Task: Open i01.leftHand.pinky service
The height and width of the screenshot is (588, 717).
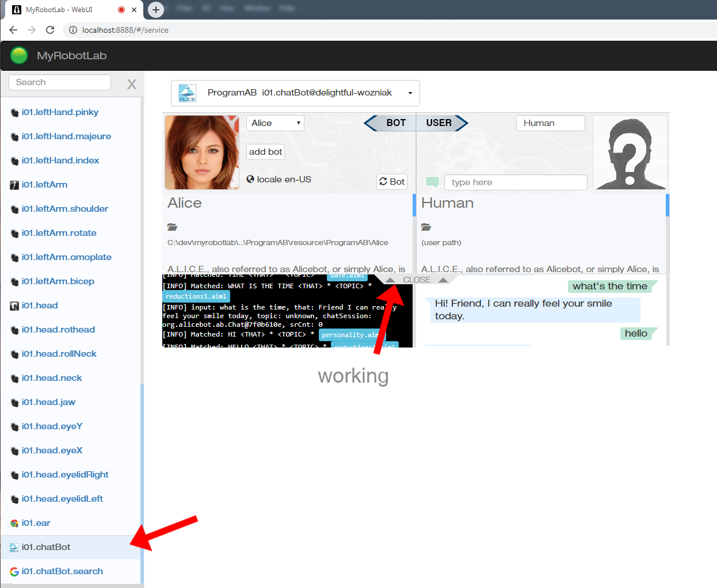Action: tap(60, 112)
